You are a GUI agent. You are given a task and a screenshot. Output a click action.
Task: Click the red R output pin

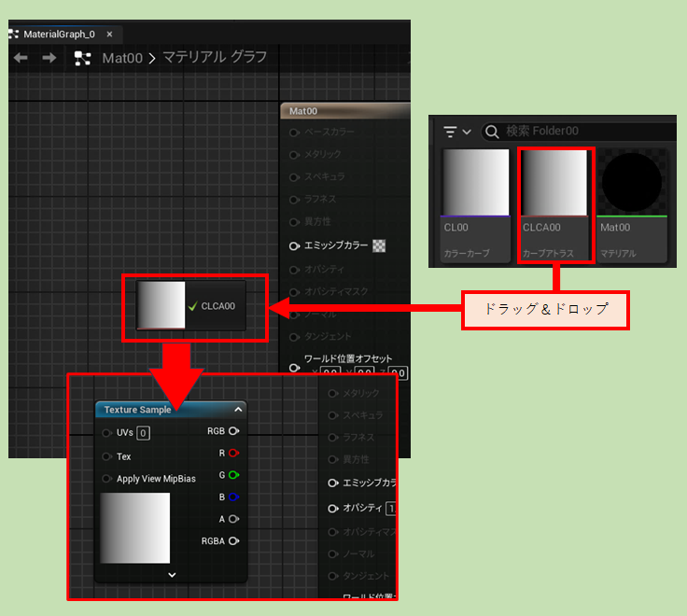233,453
